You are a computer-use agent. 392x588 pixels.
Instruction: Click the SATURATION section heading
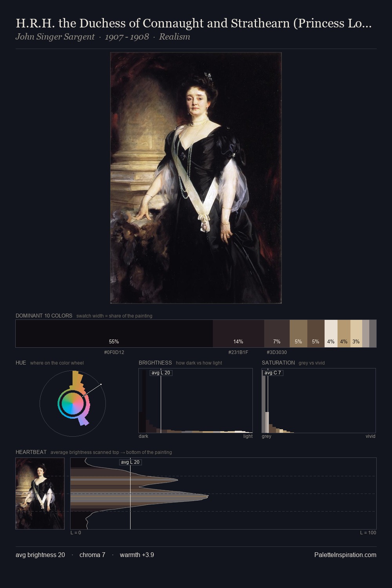pyautogui.click(x=278, y=363)
